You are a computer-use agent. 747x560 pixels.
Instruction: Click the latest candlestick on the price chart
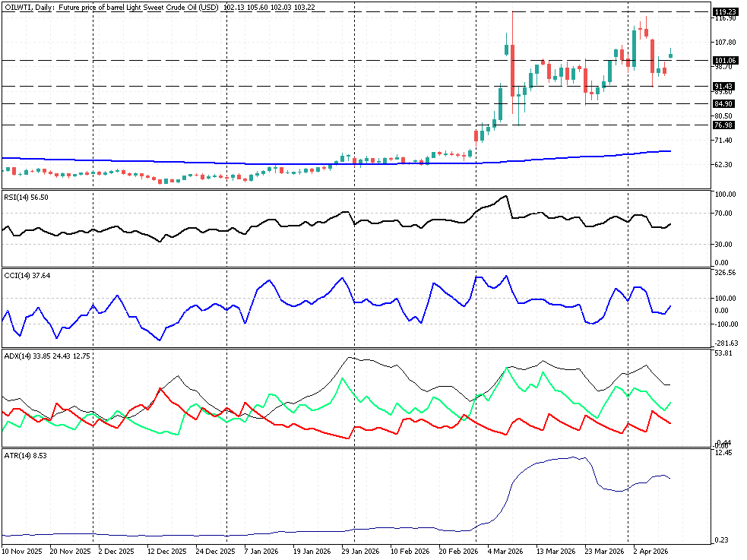(671, 54)
